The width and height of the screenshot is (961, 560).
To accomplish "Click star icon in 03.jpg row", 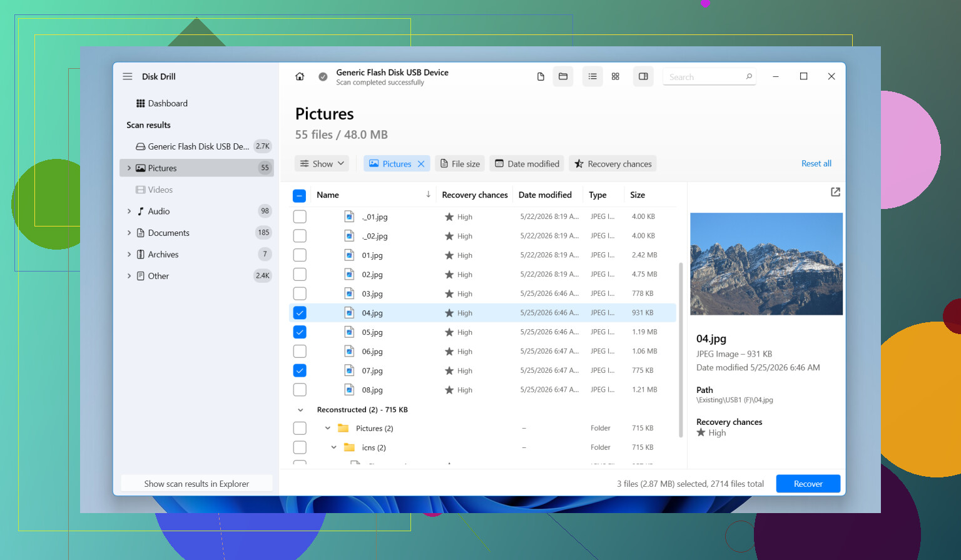I will [449, 293].
